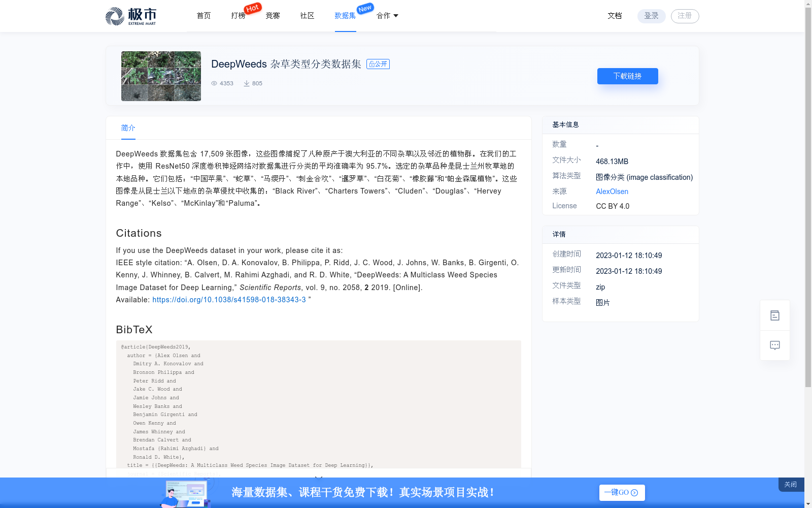
Task: Click the Extreme Mart logo
Action: 131,16
